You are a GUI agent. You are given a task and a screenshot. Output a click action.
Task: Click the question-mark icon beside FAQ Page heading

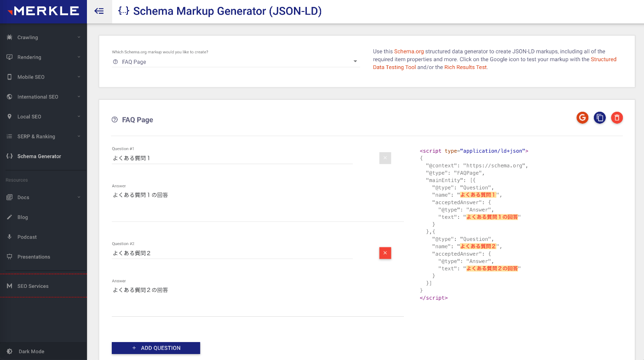(x=115, y=120)
